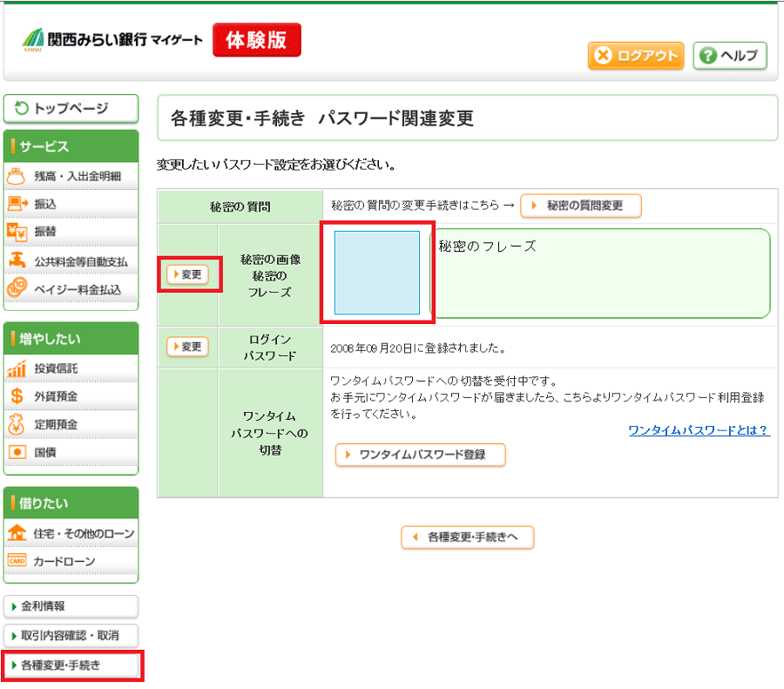784x689 pixels.
Task: Click the dollar sign icon beside 外貨預金
Action: [17, 396]
